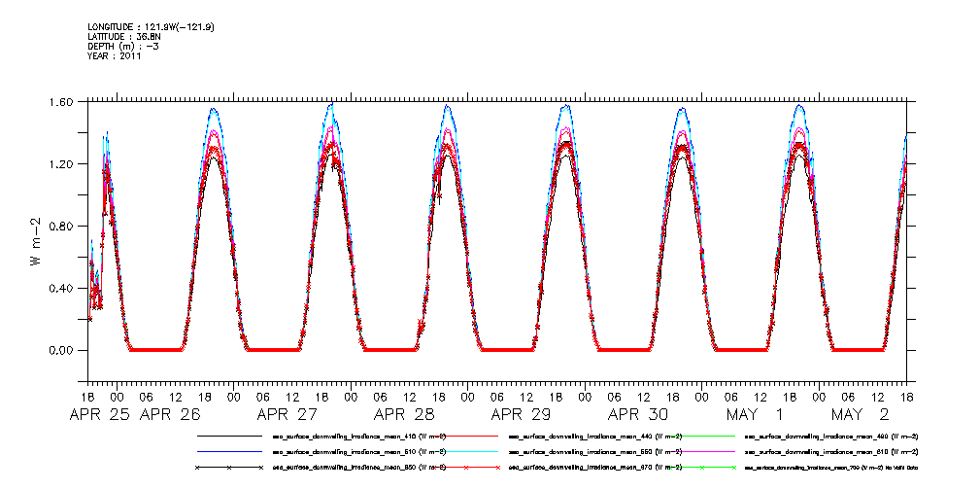This screenshot has height=490, width=980.
Task: Click the irradiance_mean_440 legend label
Action: click(x=595, y=436)
